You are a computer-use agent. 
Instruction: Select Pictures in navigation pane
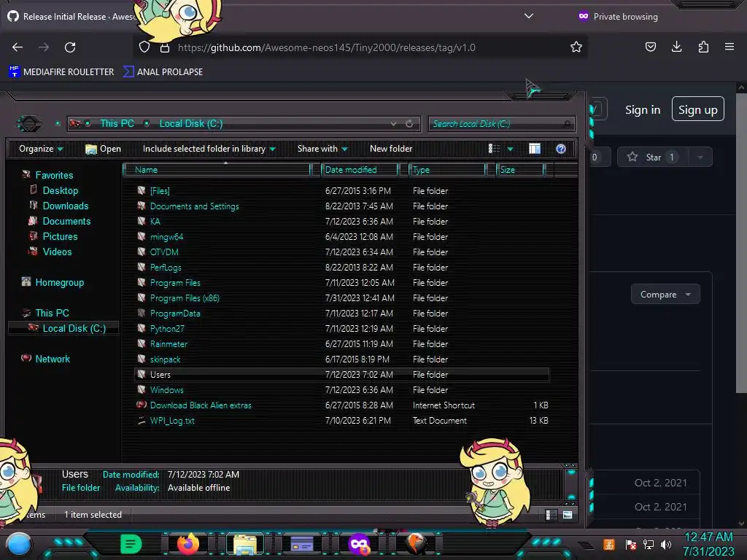click(60, 236)
